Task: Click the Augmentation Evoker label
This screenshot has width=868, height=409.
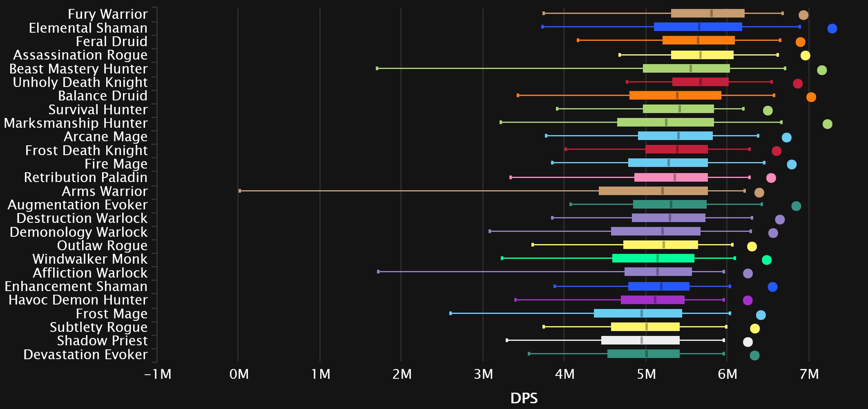Action: (77, 204)
